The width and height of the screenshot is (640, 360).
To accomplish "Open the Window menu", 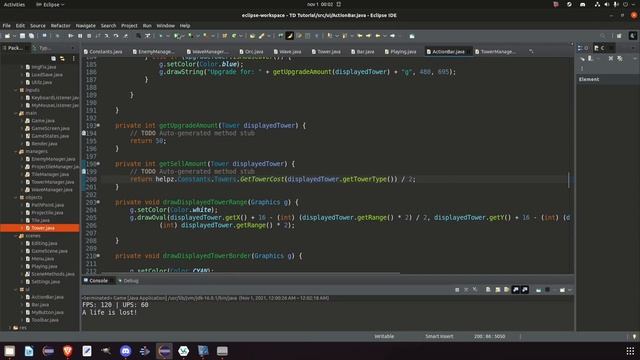I will tap(165, 25).
